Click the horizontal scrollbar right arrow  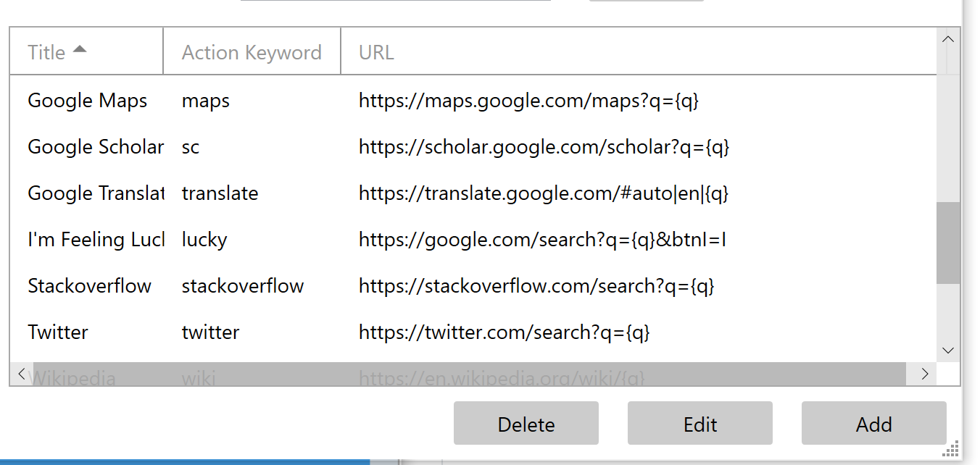coord(925,374)
